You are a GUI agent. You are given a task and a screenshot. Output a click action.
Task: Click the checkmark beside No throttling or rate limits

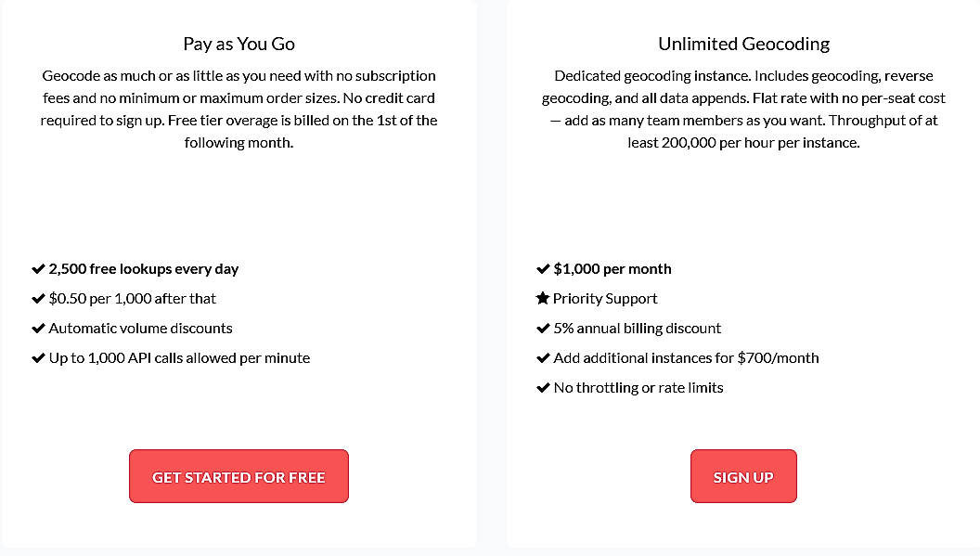click(x=543, y=387)
